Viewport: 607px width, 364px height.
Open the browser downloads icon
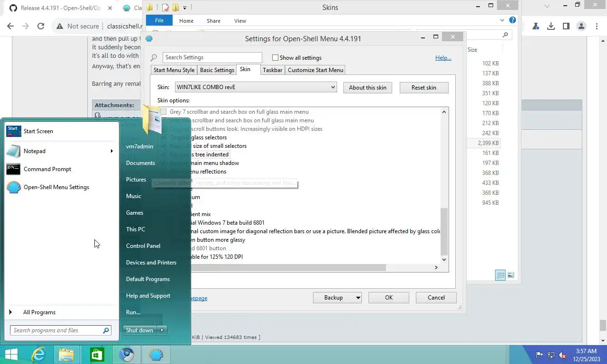[551, 26]
